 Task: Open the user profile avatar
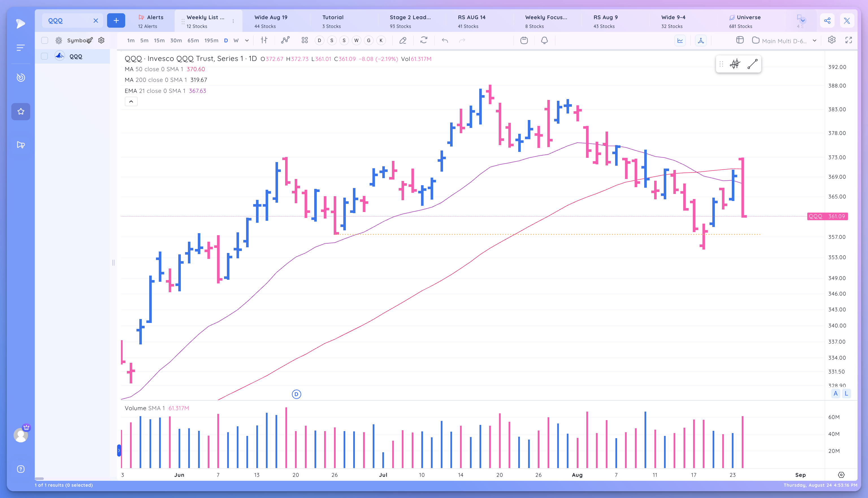point(21,435)
